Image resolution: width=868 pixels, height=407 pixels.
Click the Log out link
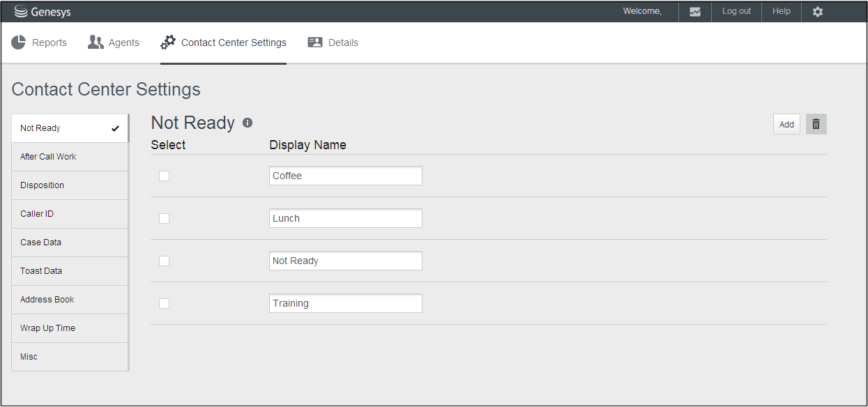point(736,12)
